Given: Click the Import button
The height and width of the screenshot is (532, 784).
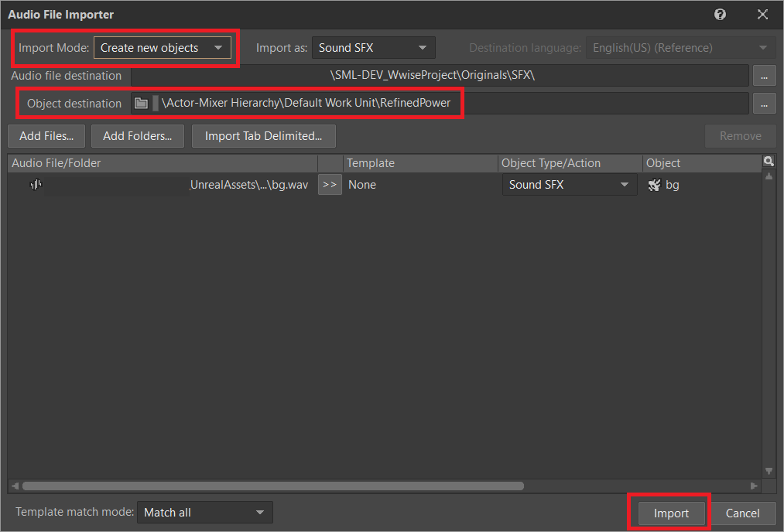Looking at the screenshot, I should pyautogui.click(x=671, y=513).
